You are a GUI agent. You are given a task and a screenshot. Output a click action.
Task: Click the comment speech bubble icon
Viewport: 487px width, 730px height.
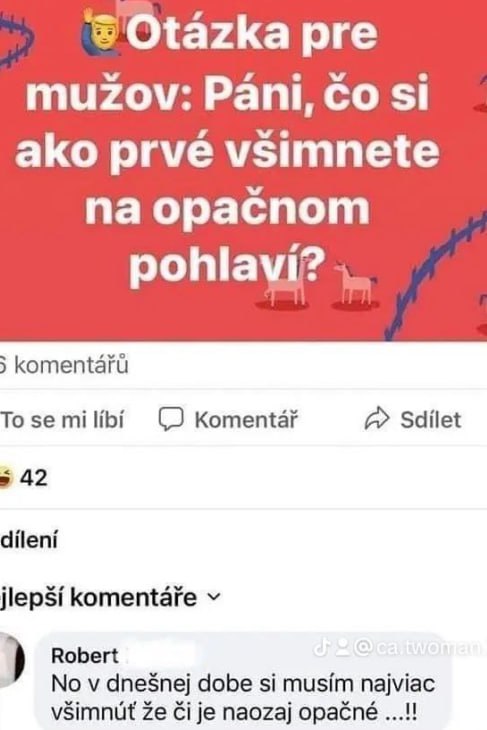(171, 419)
